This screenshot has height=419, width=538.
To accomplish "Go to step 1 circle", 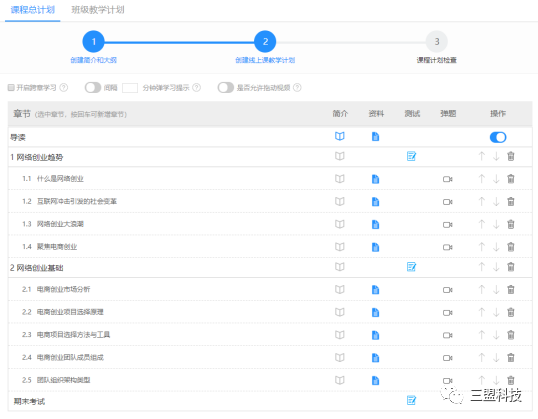I will point(93,42).
